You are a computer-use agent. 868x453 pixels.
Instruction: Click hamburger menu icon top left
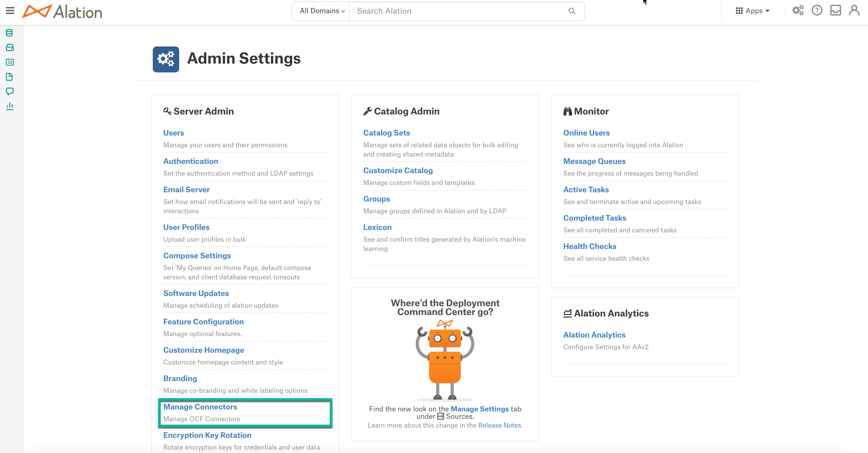(x=10, y=11)
